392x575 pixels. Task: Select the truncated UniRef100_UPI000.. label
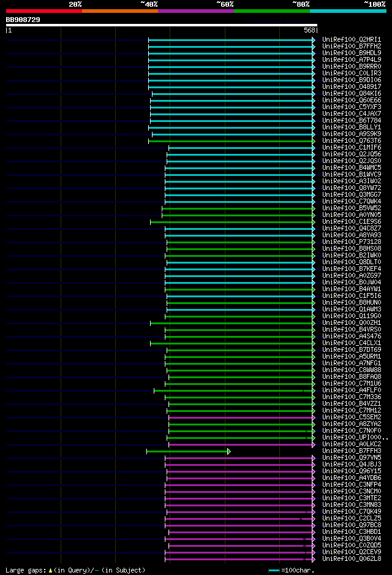(x=355, y=438)
